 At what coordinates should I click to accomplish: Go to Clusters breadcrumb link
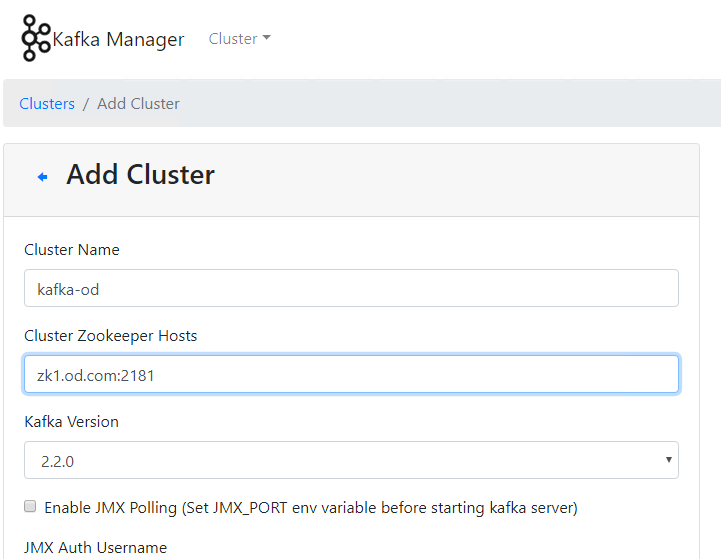click(47, 104)
